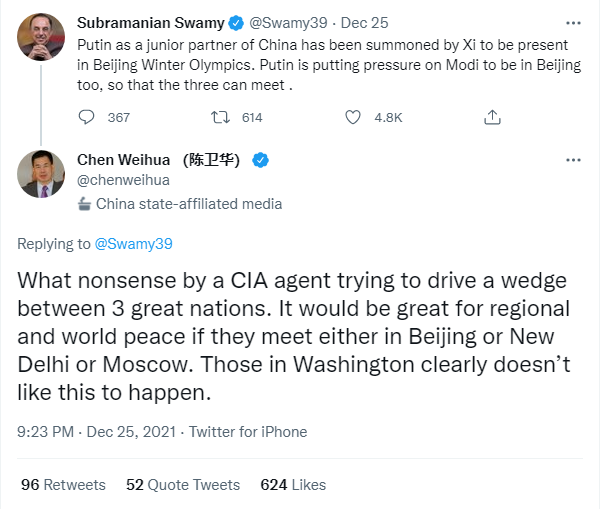Click the China state-affiliated media label

pos(189,204)
